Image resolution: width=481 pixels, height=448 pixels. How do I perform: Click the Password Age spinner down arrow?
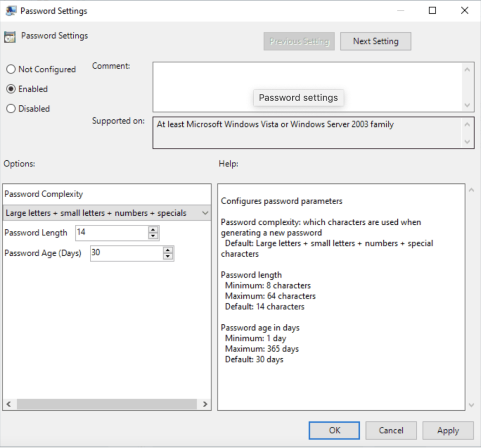(x=168, y=256)
